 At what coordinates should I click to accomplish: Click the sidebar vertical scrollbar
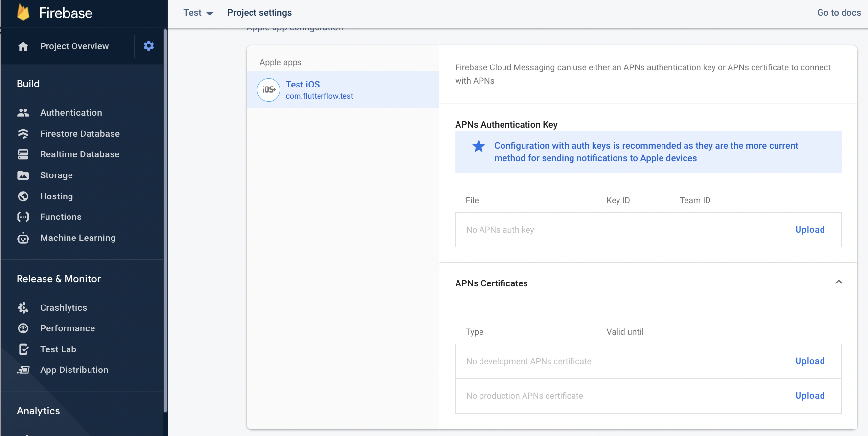165,220
